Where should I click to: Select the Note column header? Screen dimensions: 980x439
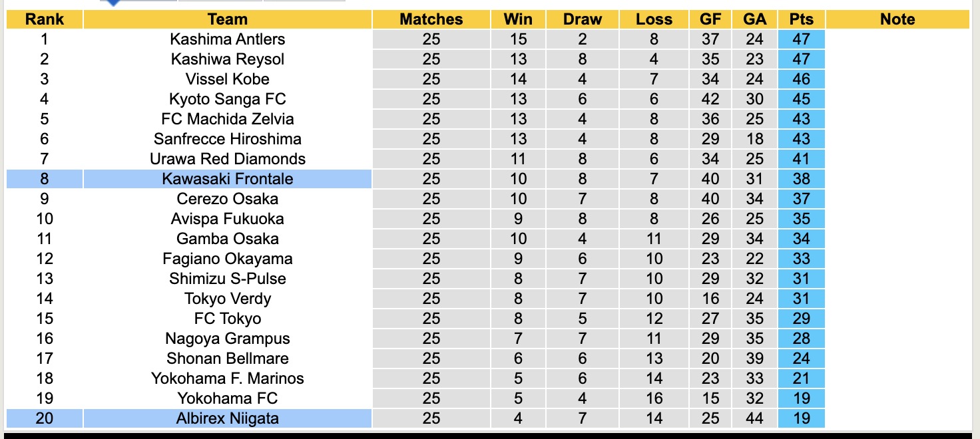[897, 19]
